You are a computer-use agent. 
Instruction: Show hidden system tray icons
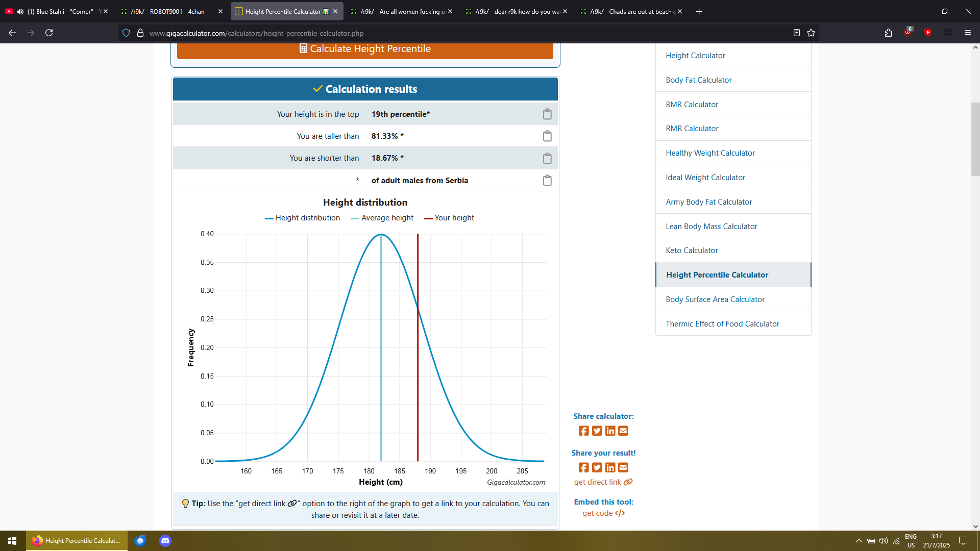click(x=859, y=541)
